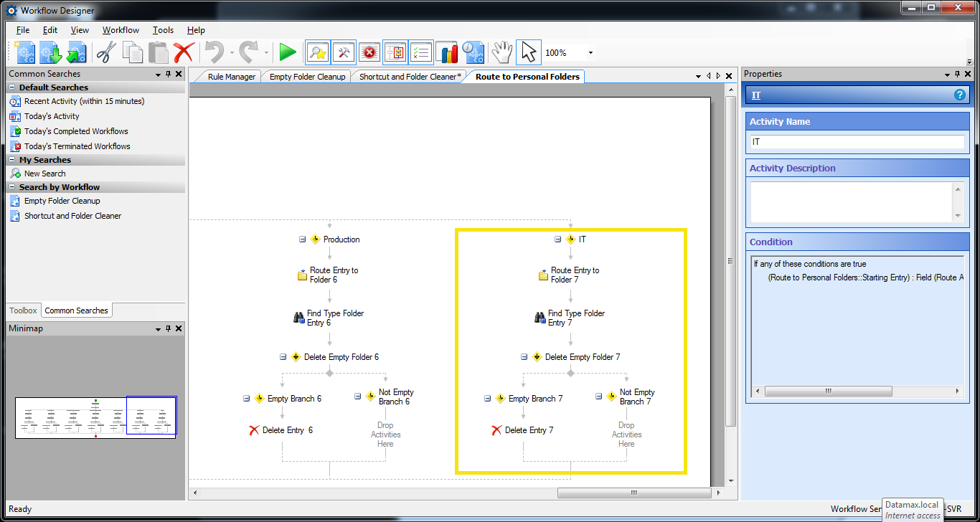980x522 pixels.
Task: Switch to the Rule Manager tab
Action: [x=231, y=77]
